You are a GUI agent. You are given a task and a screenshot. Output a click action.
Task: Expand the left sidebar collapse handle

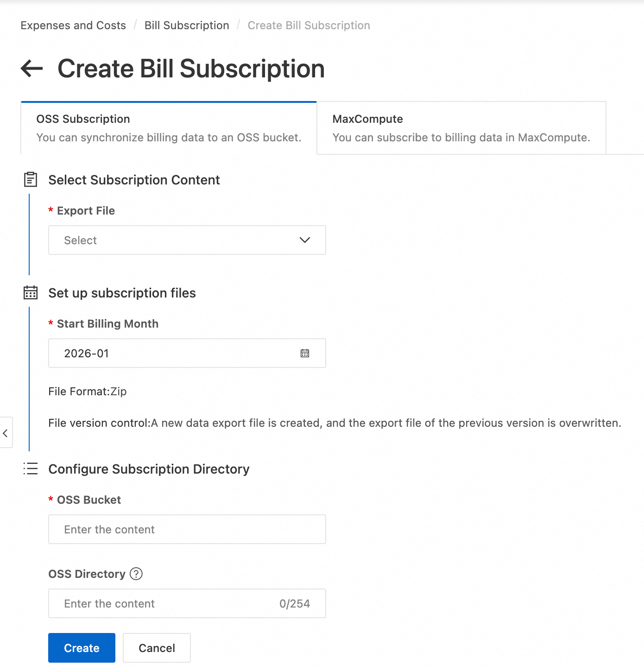point(6,433)
